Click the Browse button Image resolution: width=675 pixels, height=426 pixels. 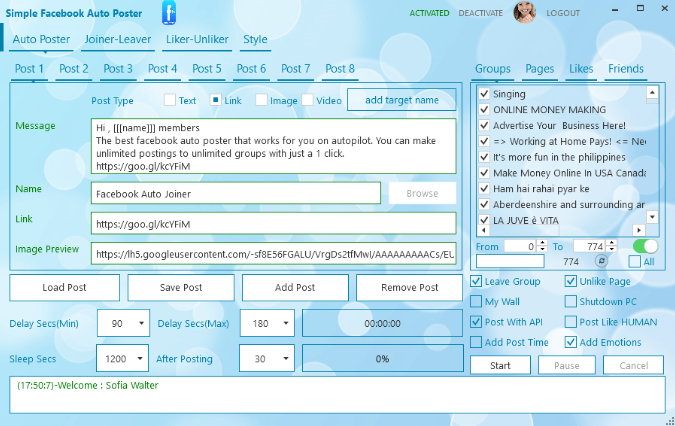[422, 193]
